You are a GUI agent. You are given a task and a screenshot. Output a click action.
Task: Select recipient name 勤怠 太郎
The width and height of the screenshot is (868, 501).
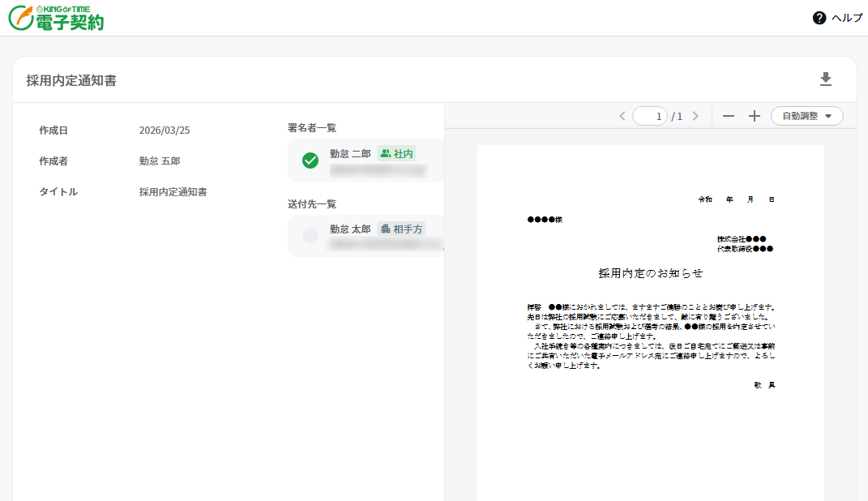pyautogui.click(x=350, y=229)
